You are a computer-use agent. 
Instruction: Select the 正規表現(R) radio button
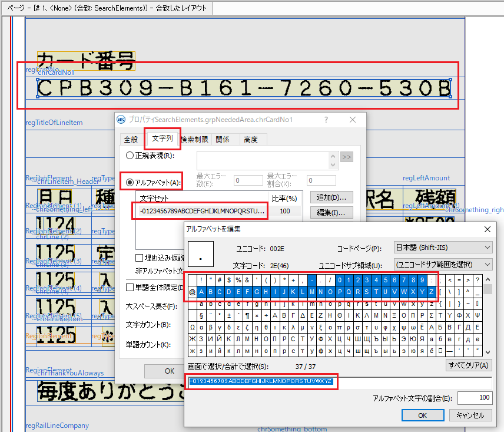pyautogui.click(x=130, y=156)
